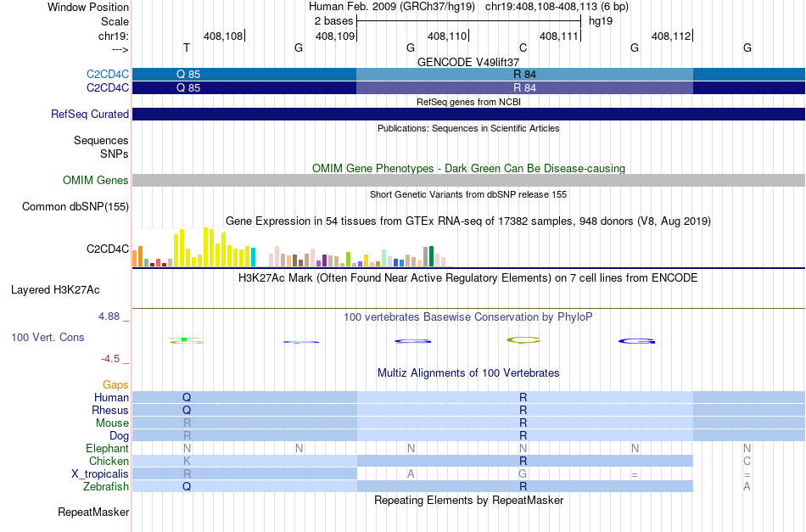Select the Scale track label

pos(115,21)
